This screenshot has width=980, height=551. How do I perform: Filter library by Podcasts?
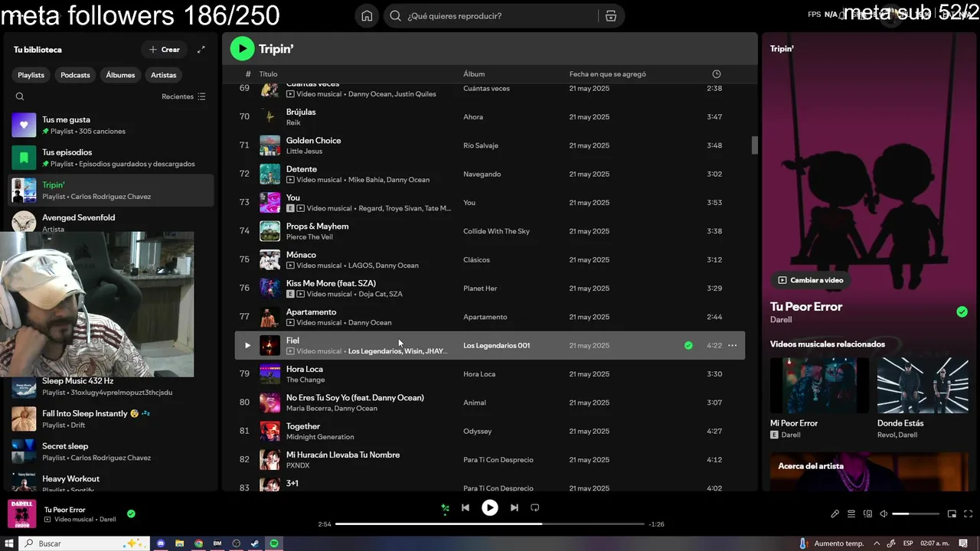click(x=75, y=75)
